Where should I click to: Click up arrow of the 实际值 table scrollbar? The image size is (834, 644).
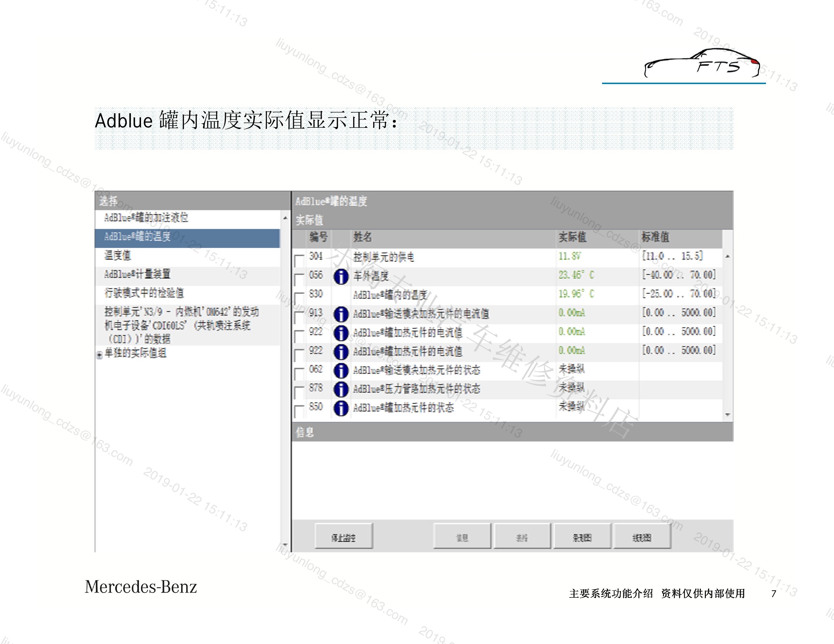pyautogui.click(x=727, y=257)
